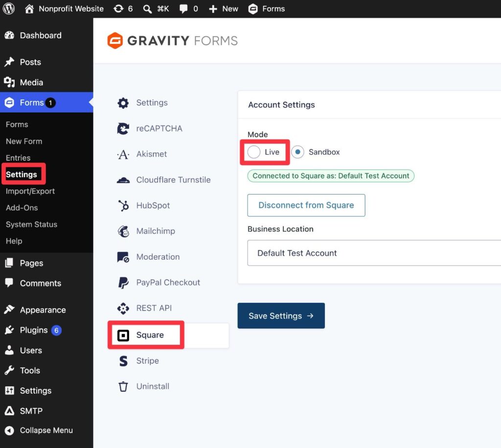Click the Cloudflare cloud icon
Viewport: 501px width, 448px height.
[123, 180]
